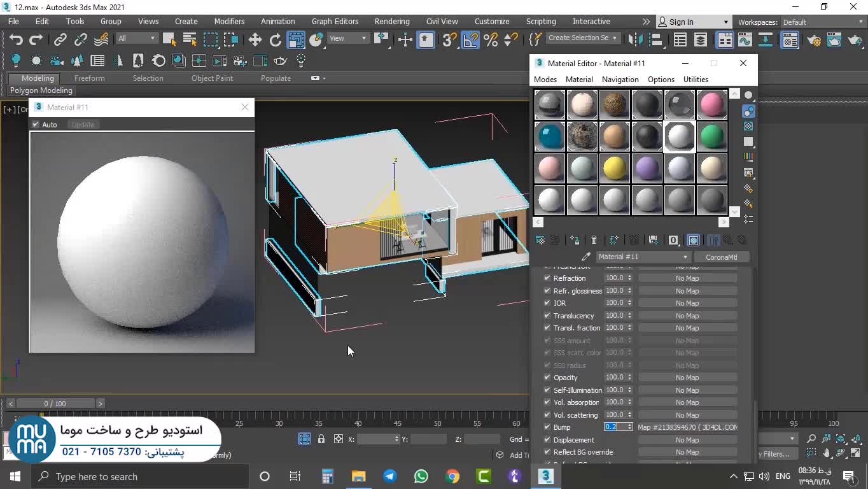Click the Displacement No Map button
Viewport: 868px width, 489px height.
687,440
